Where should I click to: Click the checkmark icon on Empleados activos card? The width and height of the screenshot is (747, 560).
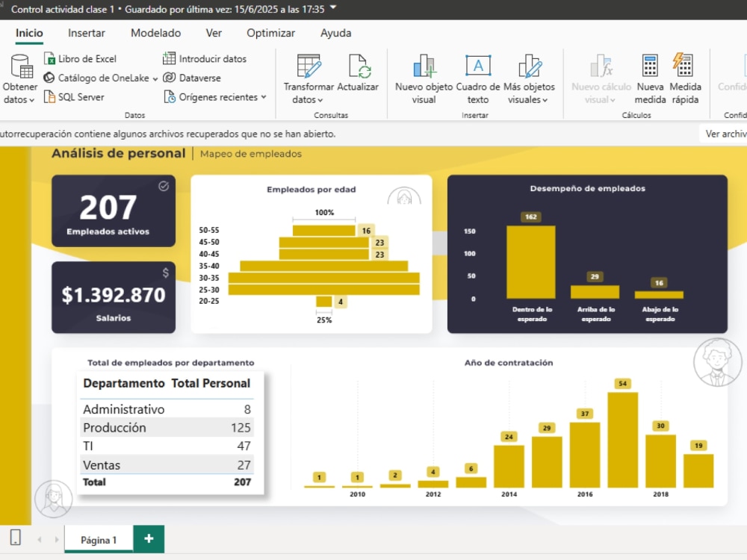coord(164,186)
